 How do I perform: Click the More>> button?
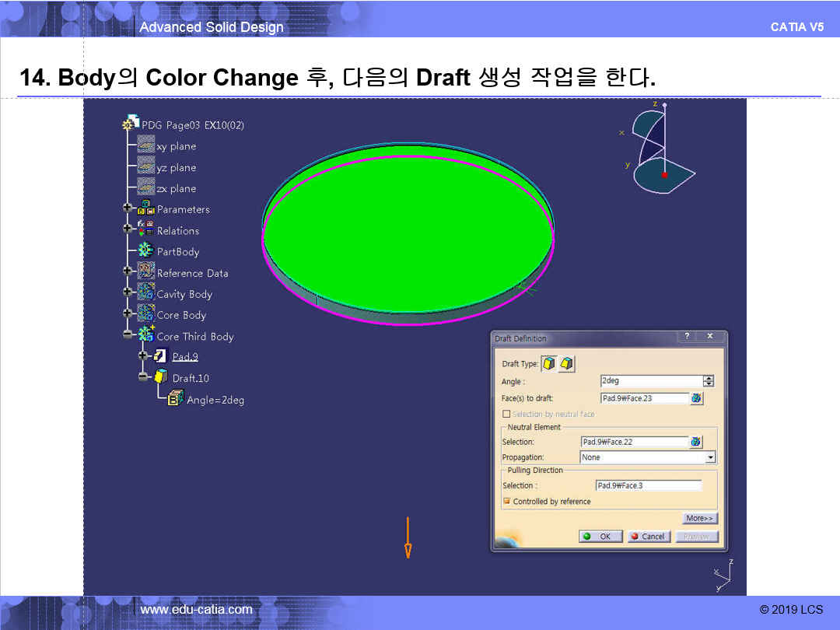699,518
